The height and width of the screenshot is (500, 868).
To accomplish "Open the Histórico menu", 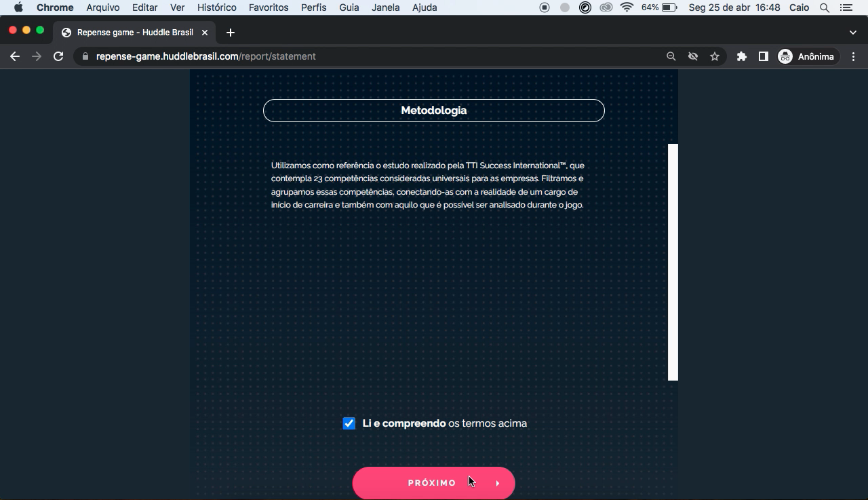I will pyautogui.click(x=216, y=7).
